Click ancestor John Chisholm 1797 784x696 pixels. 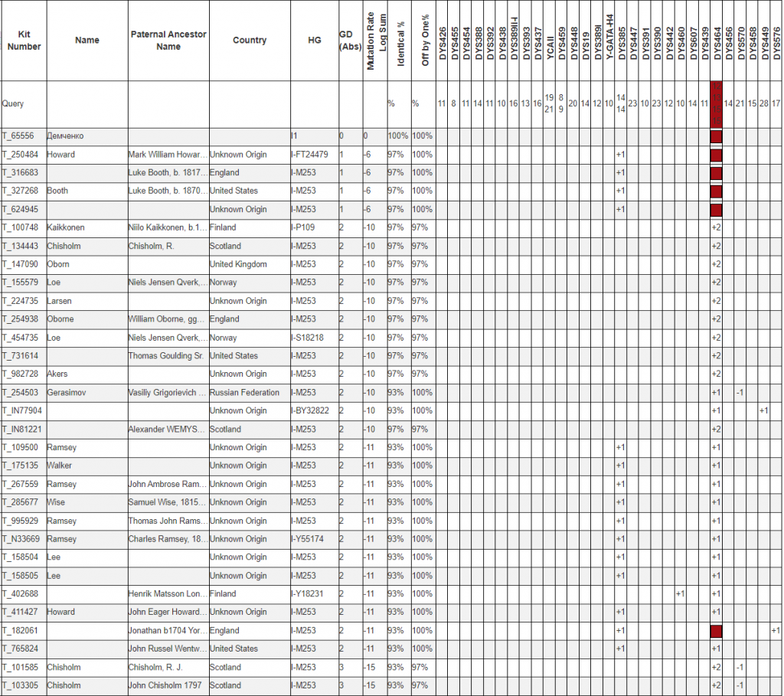(x=165, y=686)
